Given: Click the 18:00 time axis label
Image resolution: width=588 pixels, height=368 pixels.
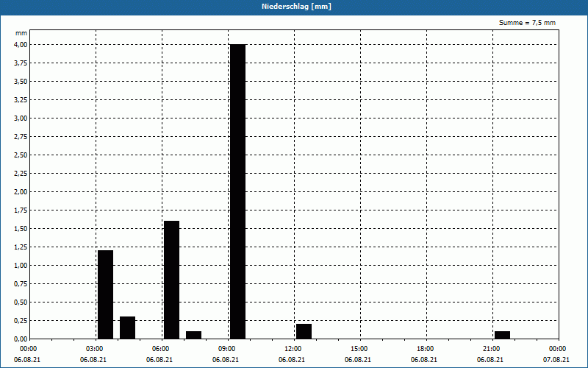Looking at the screenshot, I should click(x=426, y=349).
